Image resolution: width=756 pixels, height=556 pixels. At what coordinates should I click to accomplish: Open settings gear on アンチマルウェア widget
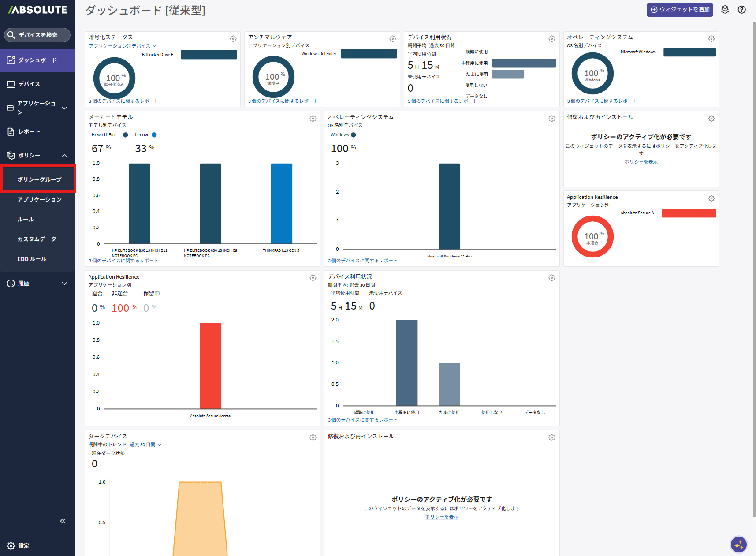pyautogui.click(x=393, y=39)
